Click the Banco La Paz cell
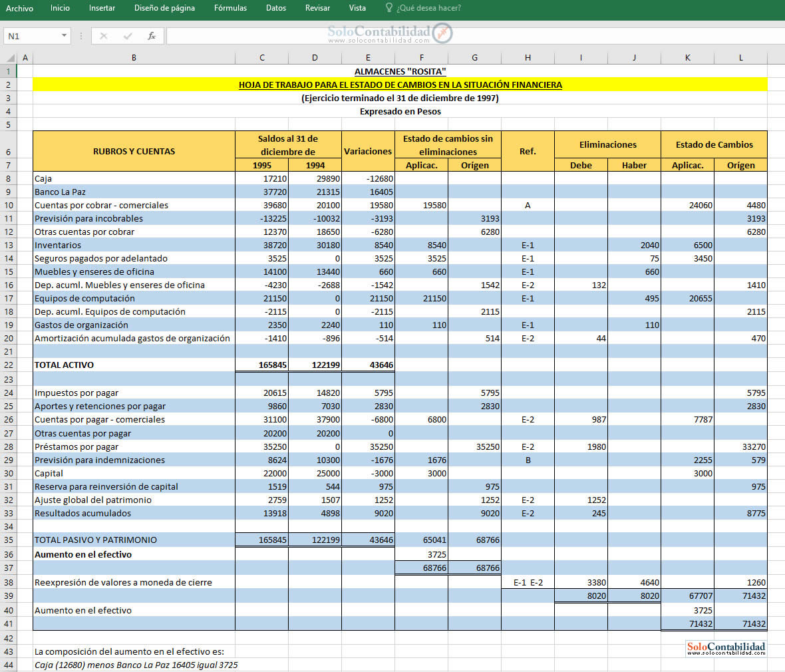The height and width of the screenshot is (672, 785). point(134,192)
